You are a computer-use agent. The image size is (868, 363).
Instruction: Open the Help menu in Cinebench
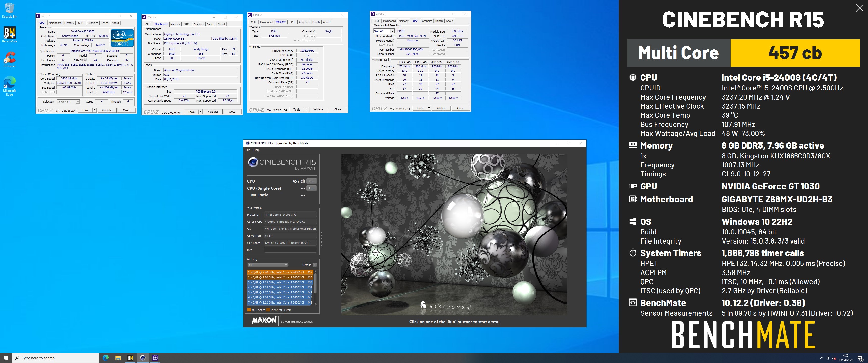pyautogui.click(x=256, y=150)
